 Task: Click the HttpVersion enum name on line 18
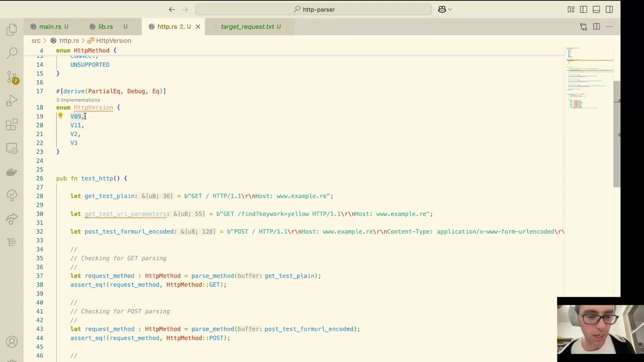[93, 108]
